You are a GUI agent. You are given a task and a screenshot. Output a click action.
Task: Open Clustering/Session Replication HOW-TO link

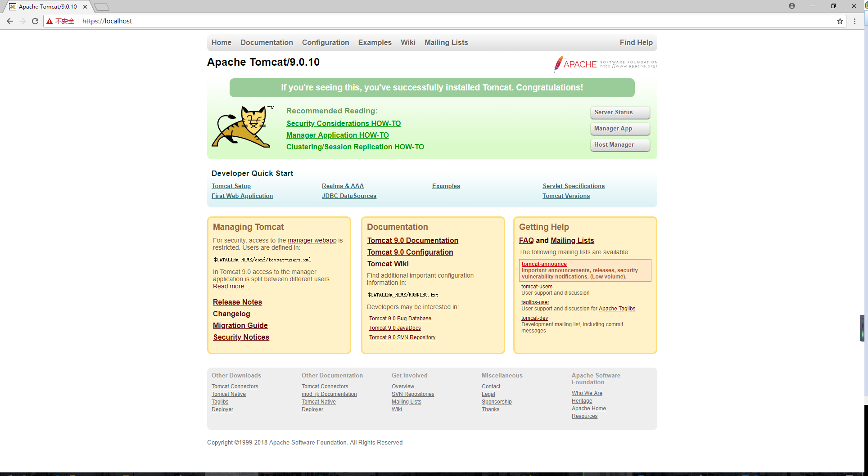pos(355,147)
